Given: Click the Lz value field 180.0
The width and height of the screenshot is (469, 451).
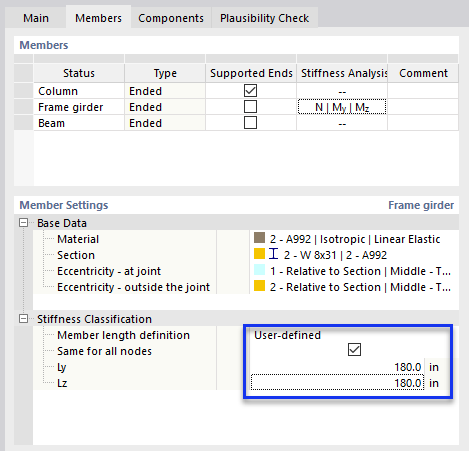Looking at the screenshot, I should (x=337, y=383).
